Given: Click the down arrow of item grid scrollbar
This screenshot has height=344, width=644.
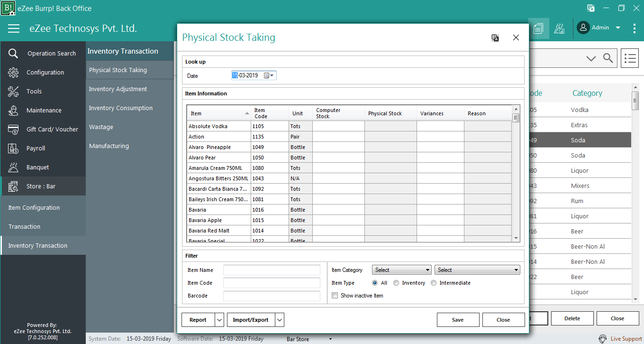Looking at the screenshot, I should 516,238.
